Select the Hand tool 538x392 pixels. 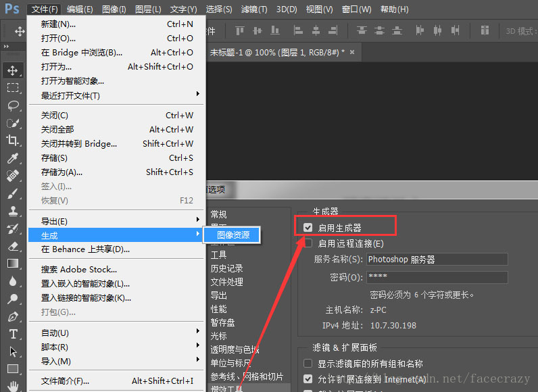point(13,386)
